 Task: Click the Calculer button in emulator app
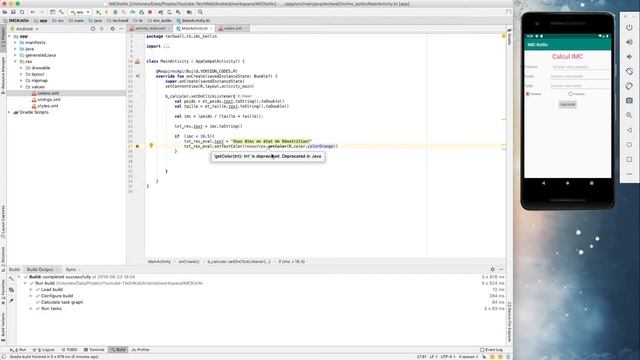point(567,104)
